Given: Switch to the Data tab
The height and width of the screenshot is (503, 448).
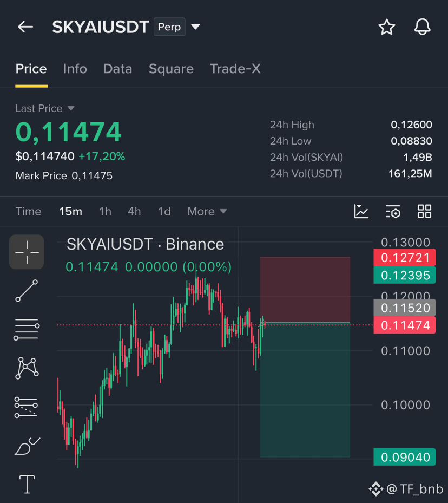Looking at the screenshot, I should coord(117,69).
